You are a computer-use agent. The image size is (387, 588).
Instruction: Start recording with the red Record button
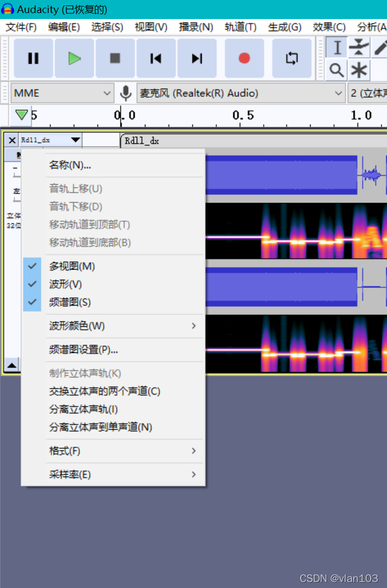pyautogui.click(x=244, y=58)
